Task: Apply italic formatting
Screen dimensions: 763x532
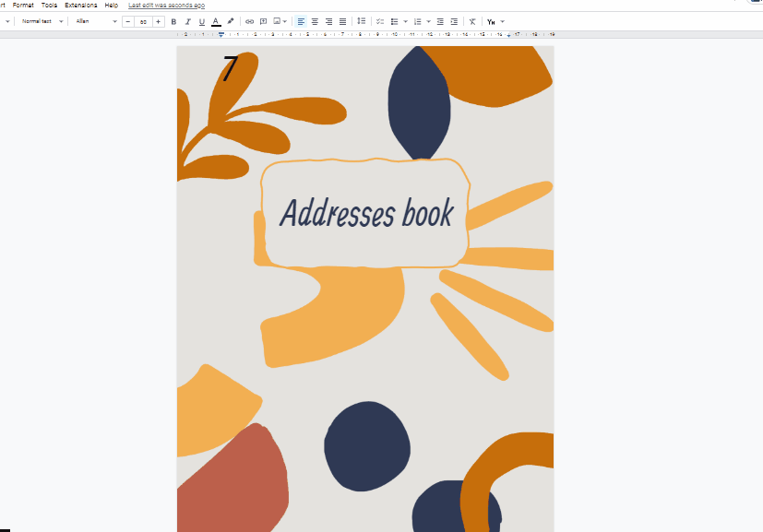Action: click(187, 21)
